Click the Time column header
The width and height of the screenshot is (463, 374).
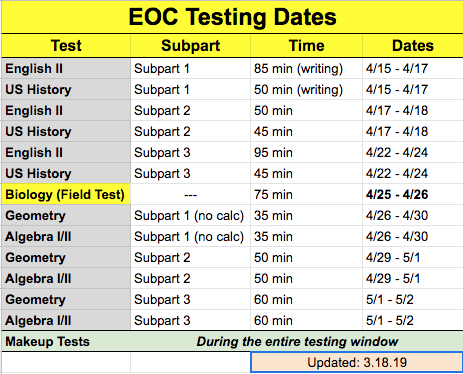306,46
